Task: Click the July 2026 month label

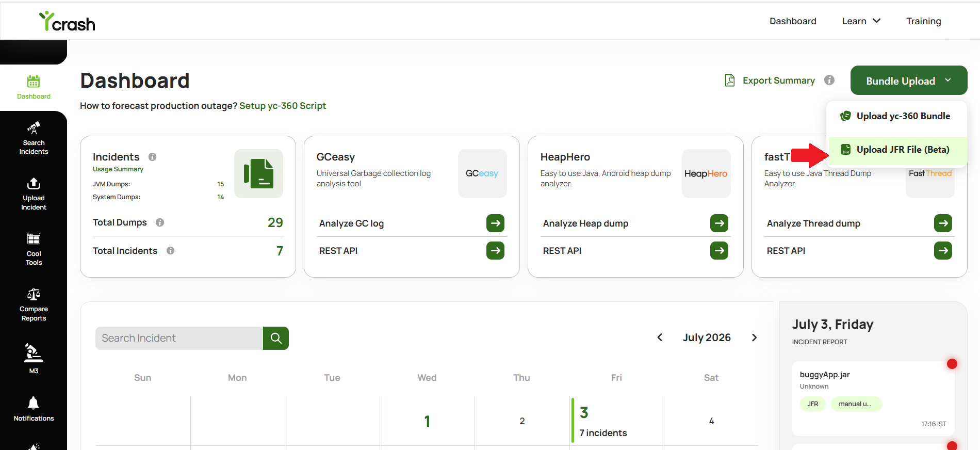Action: tap(707, 337)
